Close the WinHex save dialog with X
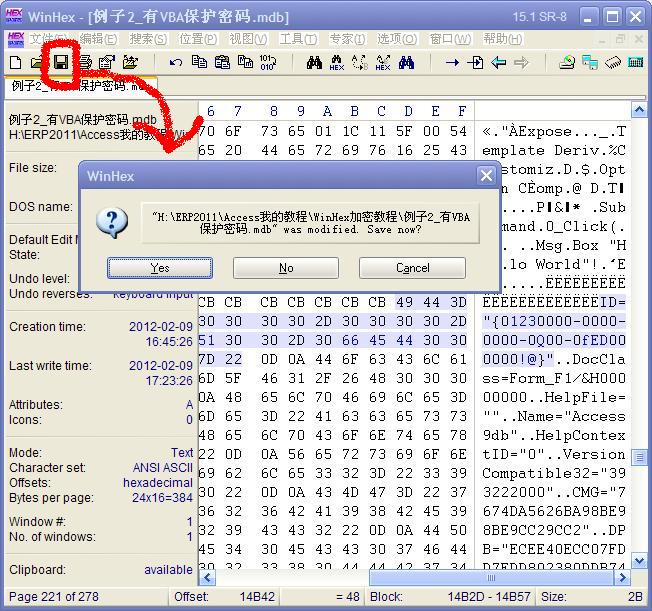Viewport: 652px width, 611px height. tap(486, 176)
